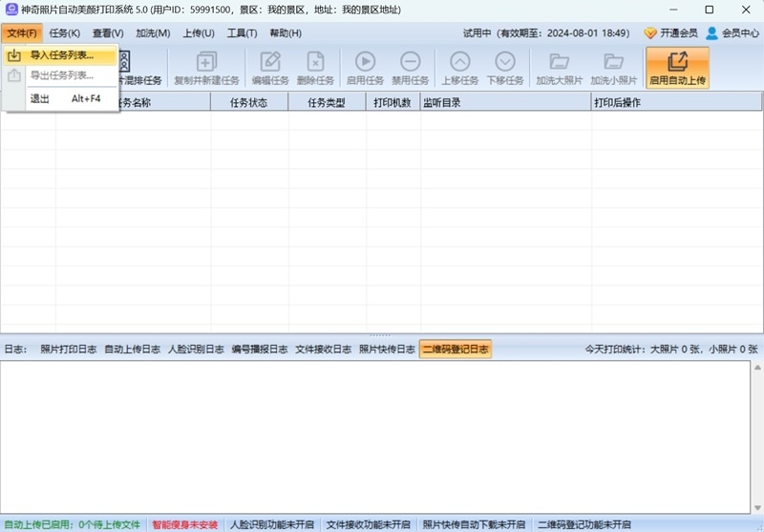Viewport: 764px width, 532px height.
Task: Click Member center (会员中心) link text
Action: point(740,33)
